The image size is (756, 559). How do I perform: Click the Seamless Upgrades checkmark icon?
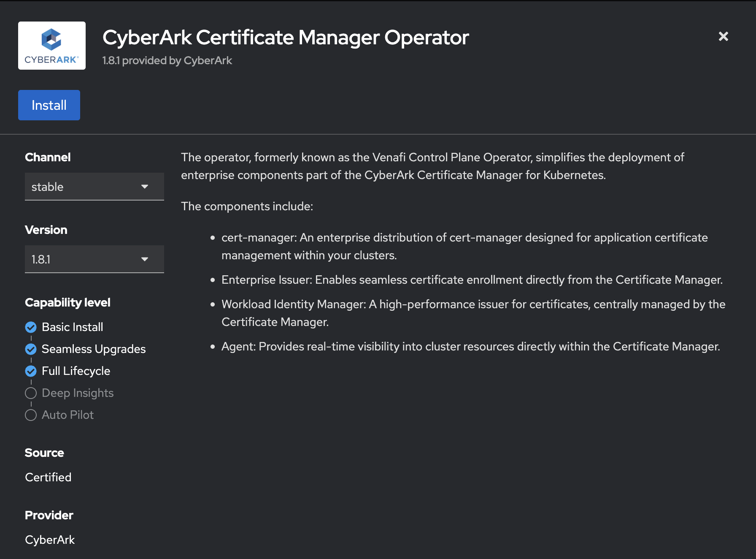point(31,349)
